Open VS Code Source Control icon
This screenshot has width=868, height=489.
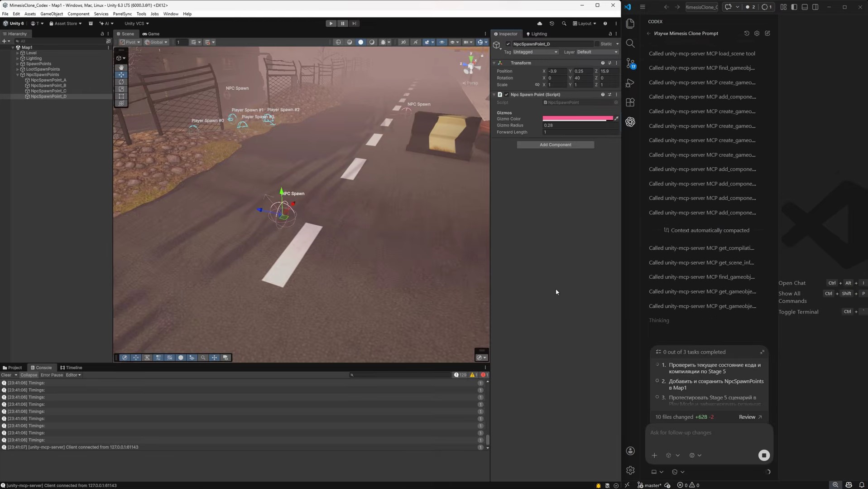[630, 63]
